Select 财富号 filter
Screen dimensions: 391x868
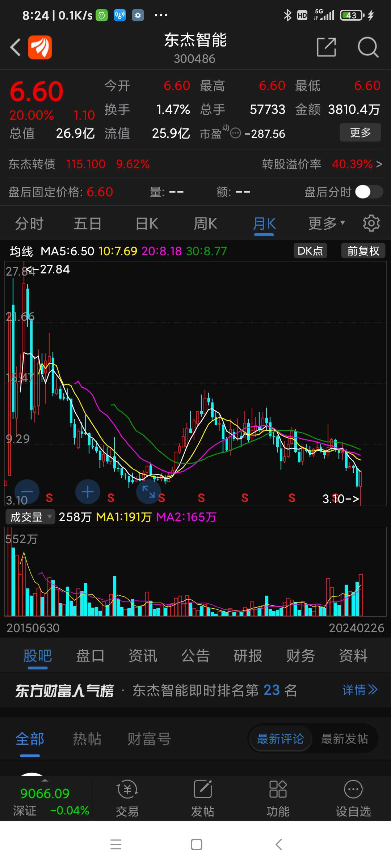click(149, 739)
